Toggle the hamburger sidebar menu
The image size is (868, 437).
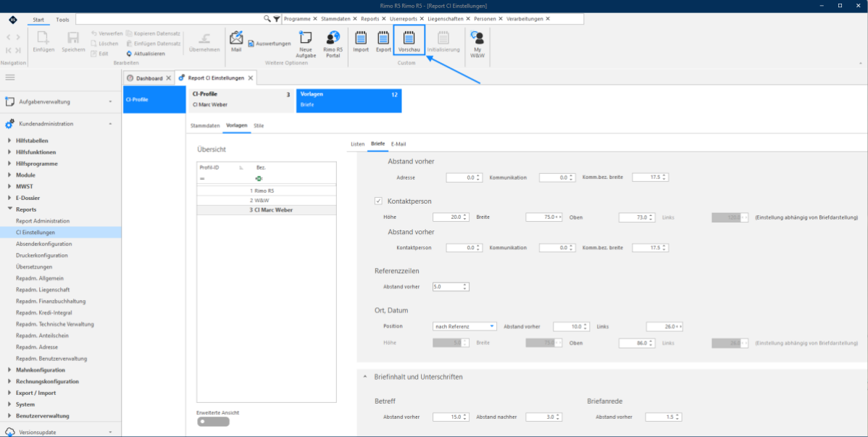11,78
